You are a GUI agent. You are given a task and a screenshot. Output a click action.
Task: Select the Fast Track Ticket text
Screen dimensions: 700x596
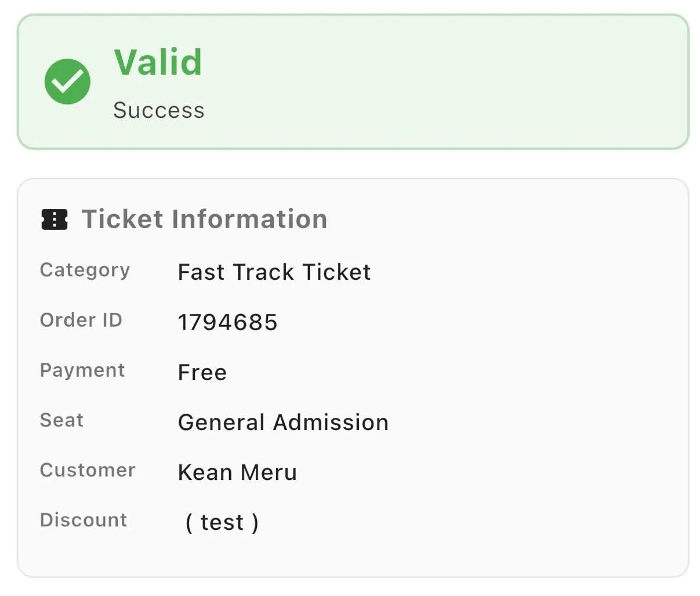coord(274,272)
